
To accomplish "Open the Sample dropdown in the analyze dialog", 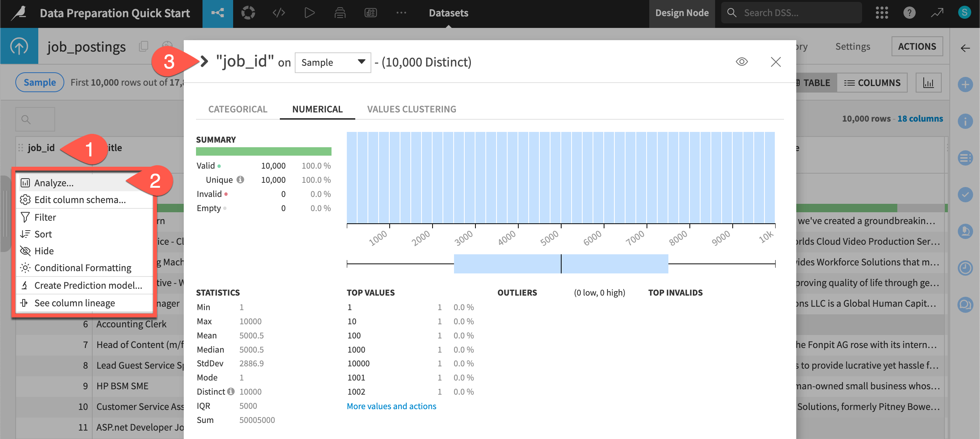I will coord(332,62).
